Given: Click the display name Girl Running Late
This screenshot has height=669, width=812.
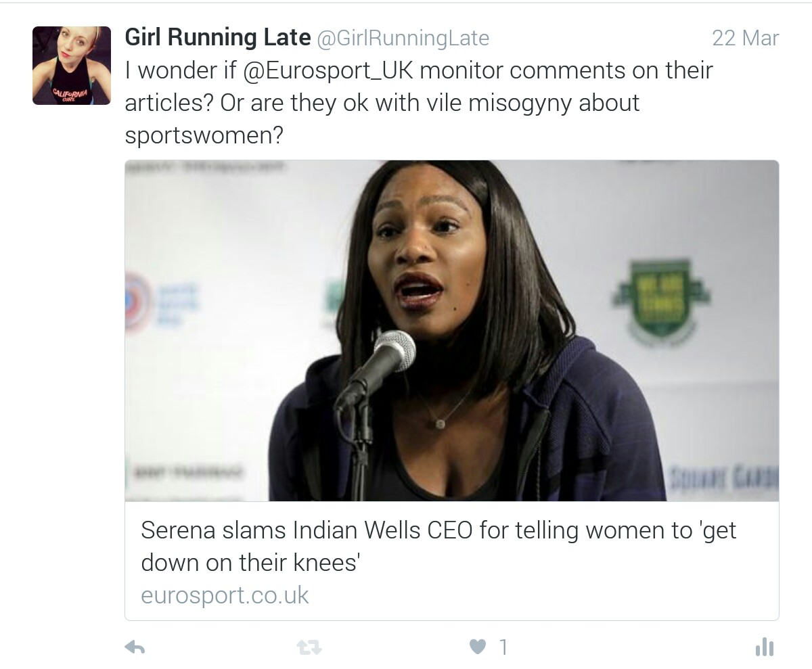Looking at the screenshot, I should [217, 38].
